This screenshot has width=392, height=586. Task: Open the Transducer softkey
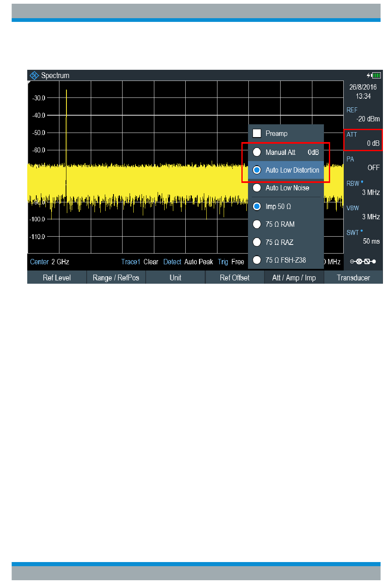[x=354, y=278]
